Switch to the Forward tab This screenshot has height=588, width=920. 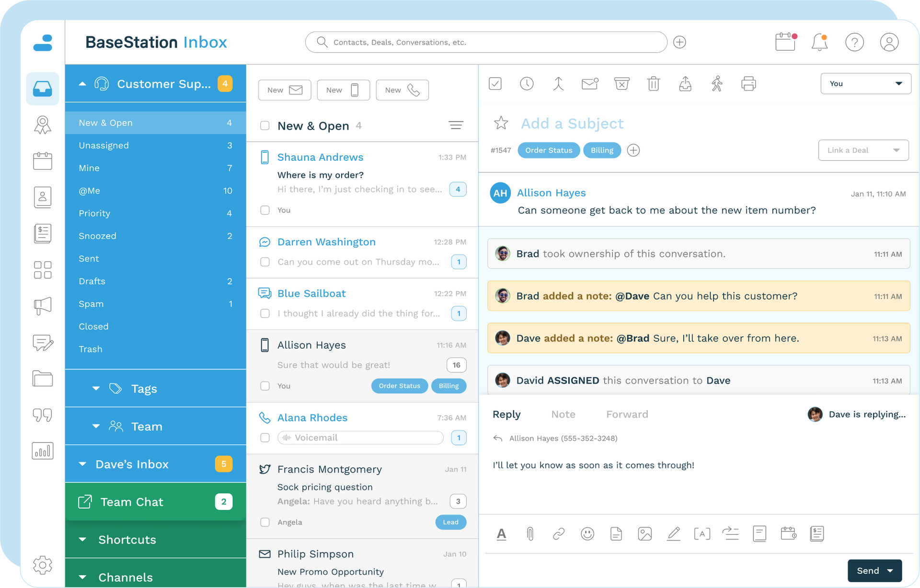coord(627,414)
